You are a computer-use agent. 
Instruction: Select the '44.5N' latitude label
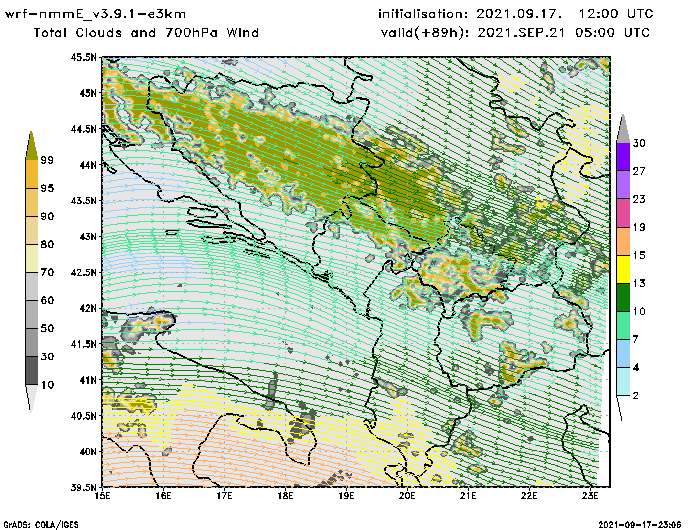[x=83, y=129]
